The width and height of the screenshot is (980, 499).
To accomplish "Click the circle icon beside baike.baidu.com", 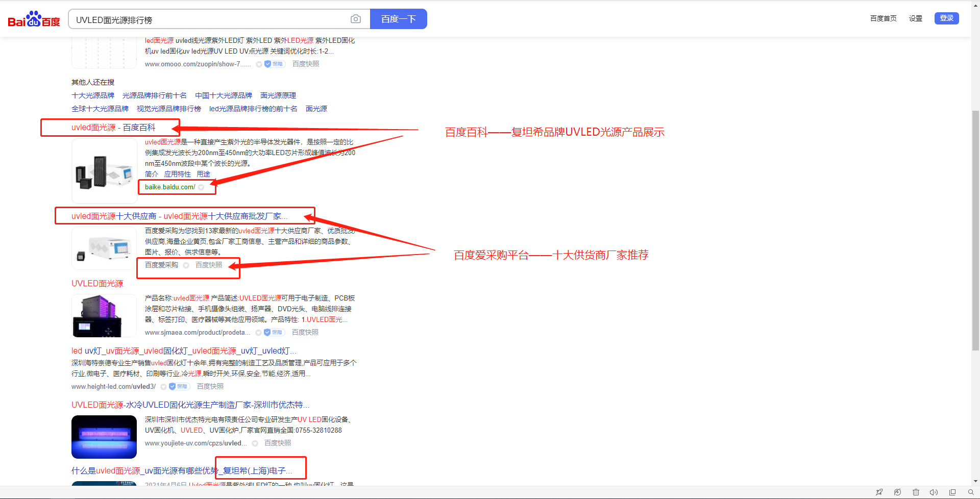I will pyautogui.click(x=201, y=187).
